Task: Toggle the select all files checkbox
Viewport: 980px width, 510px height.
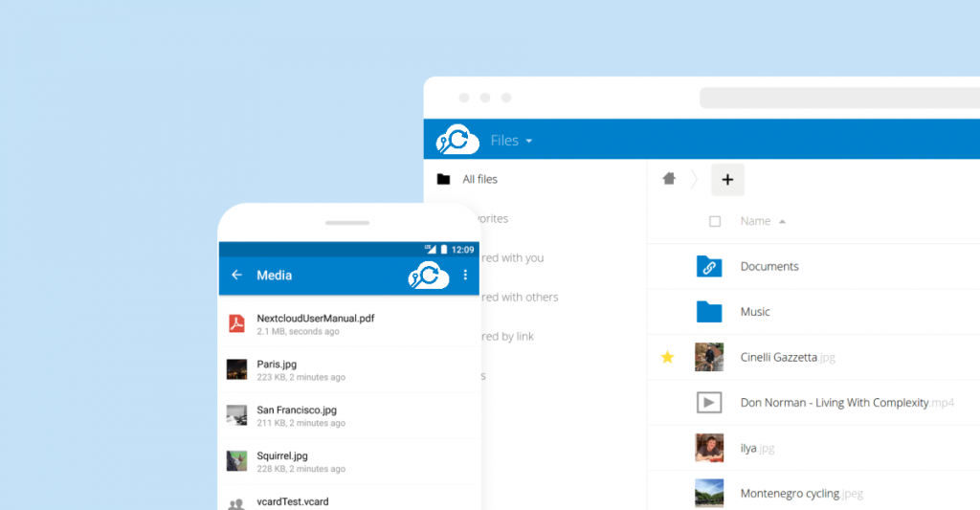Action: click(x=715, y=221)
